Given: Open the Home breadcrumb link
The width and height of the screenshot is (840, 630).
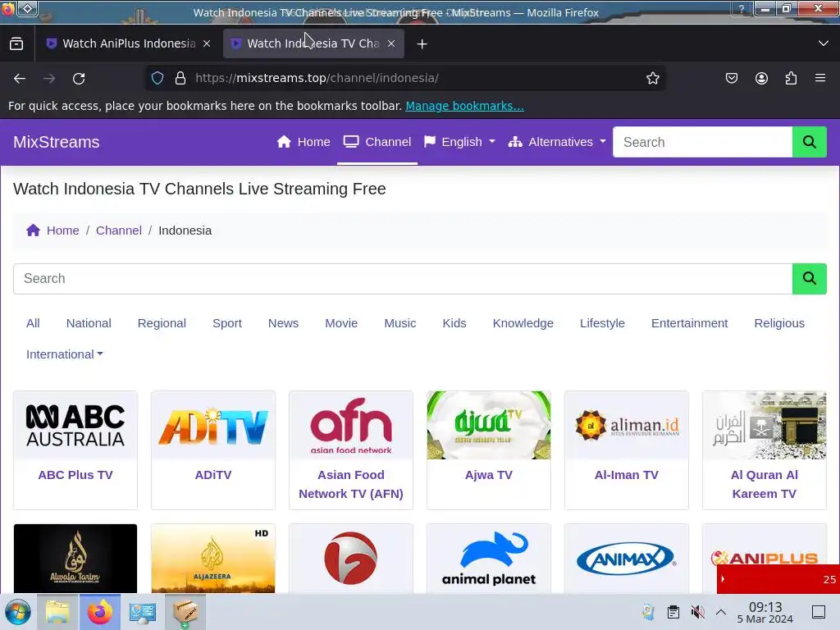Looking at the screenshot, I should 62,231.
